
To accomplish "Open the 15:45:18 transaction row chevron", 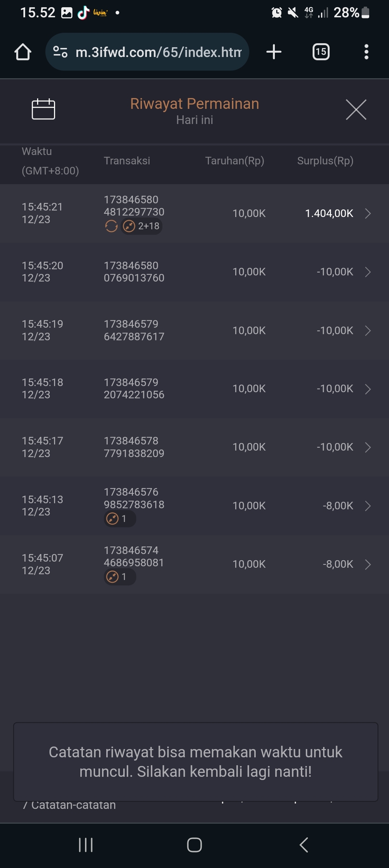I will [368, 389].
